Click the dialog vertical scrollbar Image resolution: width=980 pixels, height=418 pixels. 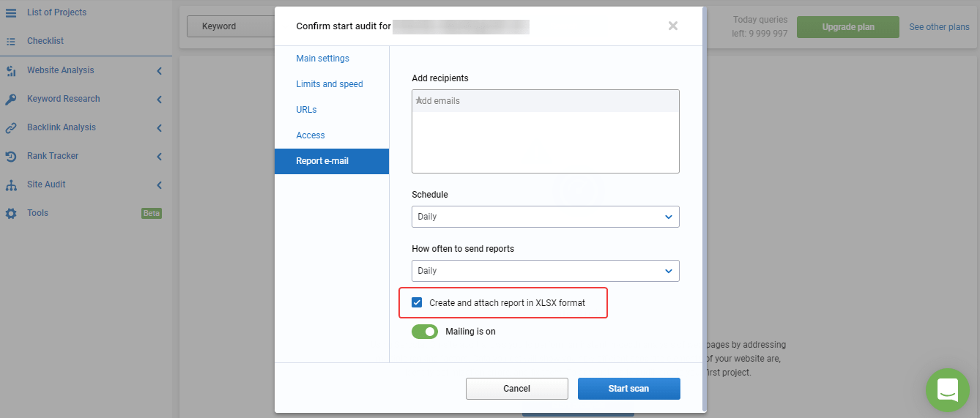click(x=705, y=209)
